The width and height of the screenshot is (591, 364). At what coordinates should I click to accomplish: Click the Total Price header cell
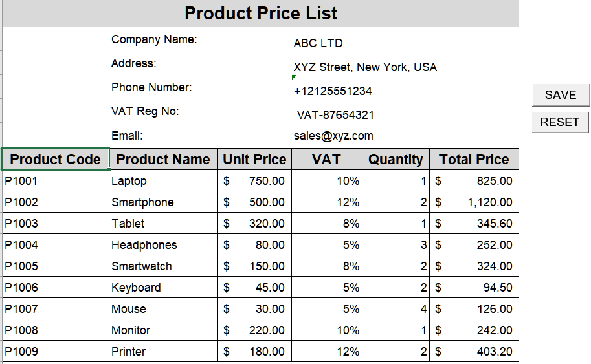[x=474, y=160]
